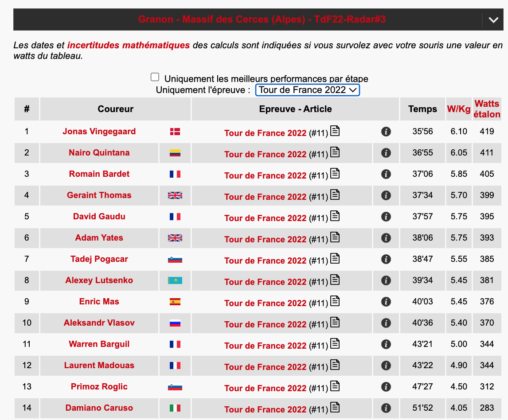Open Jonas Vingegaard rider link
This screenshot has height=420, width=508.
point(99,131)
